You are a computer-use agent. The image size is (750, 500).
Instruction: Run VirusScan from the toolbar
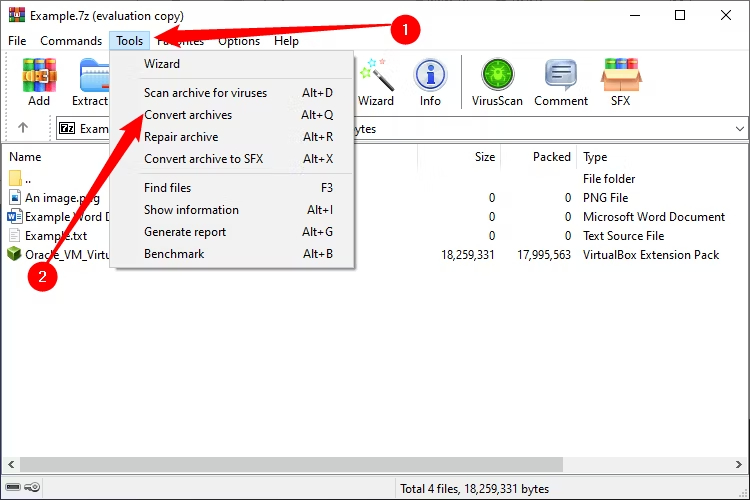pos(497,81)
